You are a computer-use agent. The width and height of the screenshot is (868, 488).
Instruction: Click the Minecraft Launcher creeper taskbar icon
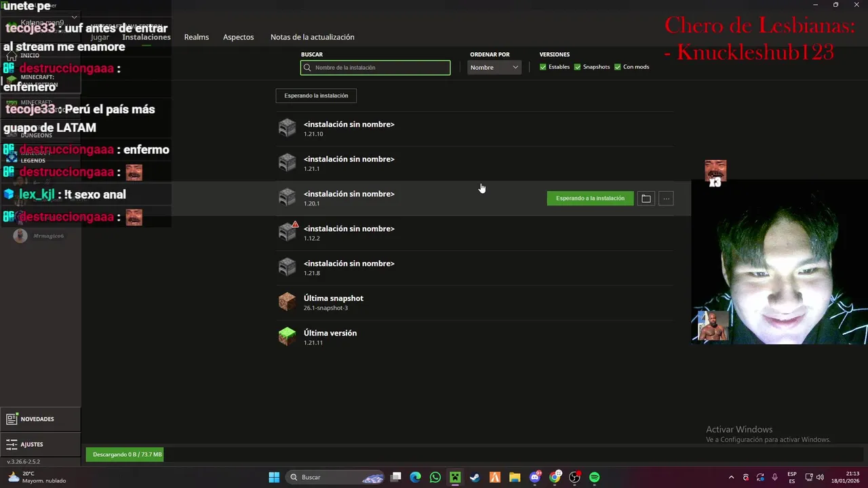click(x=455, y=477)
